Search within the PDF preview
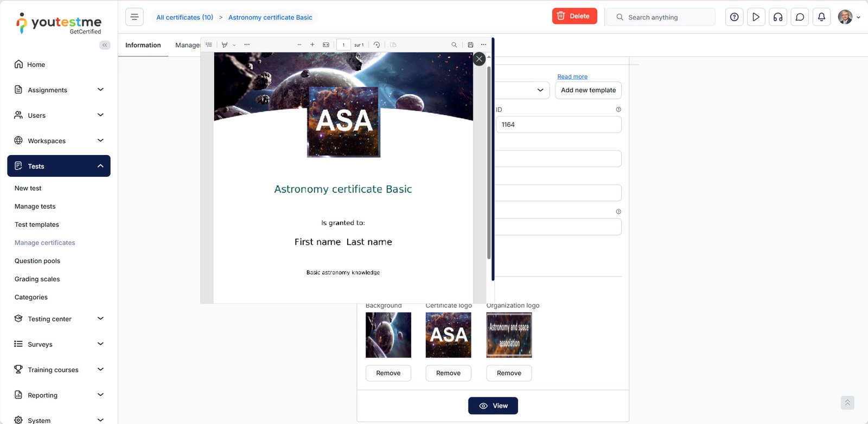868x424 pixels. (454, 44)
